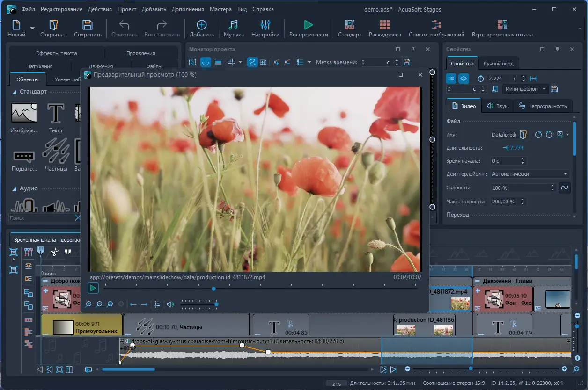Click the scissors cut tool in timeline

coord(55,252)
